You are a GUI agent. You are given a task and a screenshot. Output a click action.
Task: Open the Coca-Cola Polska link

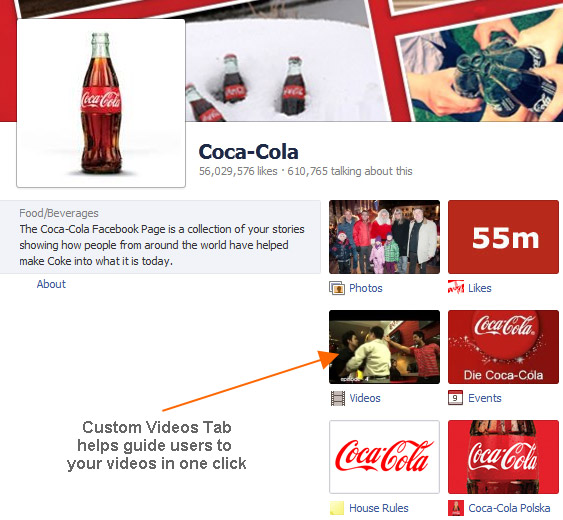pyautogui.click(x=509, y=508)
